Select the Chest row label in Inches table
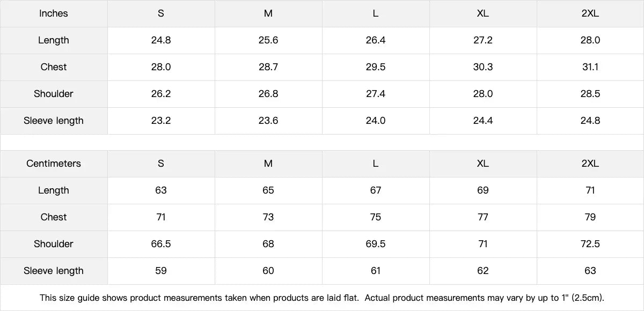The height and width of the screenshot is (311, 644). point(54,67)
